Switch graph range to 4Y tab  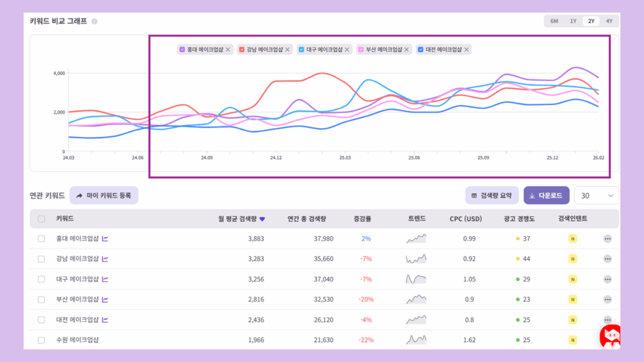609,21
